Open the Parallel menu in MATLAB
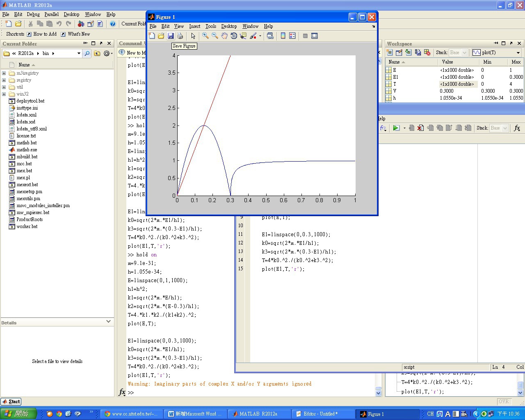This screenshot has height=420, width=525. tap(51, 14)
